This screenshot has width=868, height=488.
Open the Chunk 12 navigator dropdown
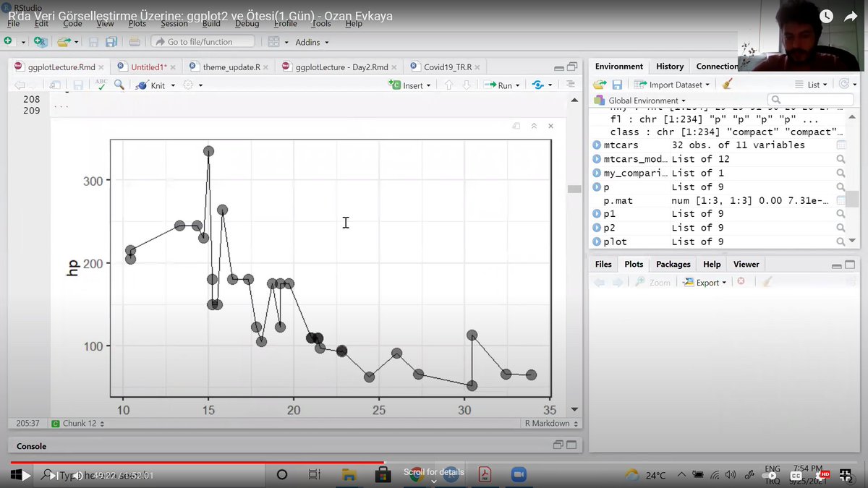tap(78, 423)
